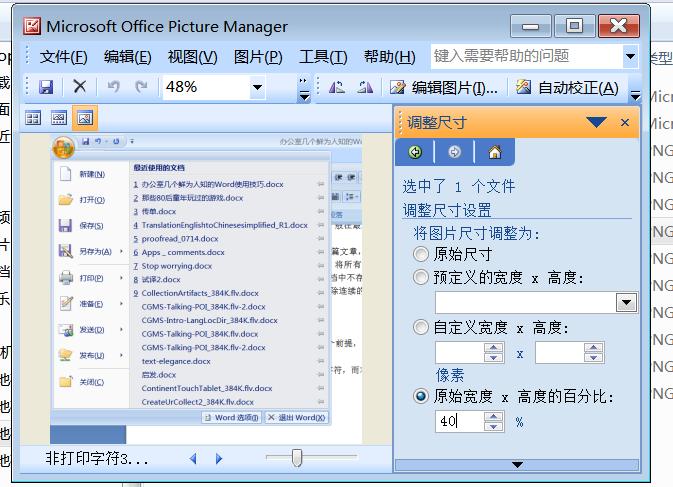Decrease custom height with down arrow
The height and width of the screenshot is (487, 673).
coord(594,358)
